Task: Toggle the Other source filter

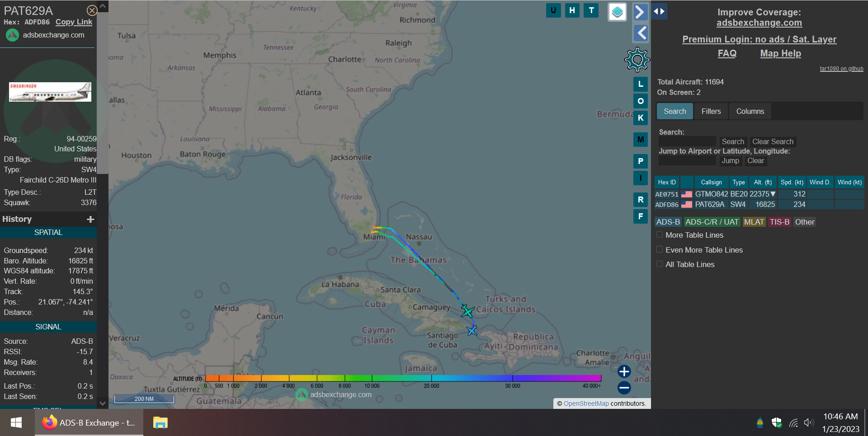Action: [x=805, y=222]
